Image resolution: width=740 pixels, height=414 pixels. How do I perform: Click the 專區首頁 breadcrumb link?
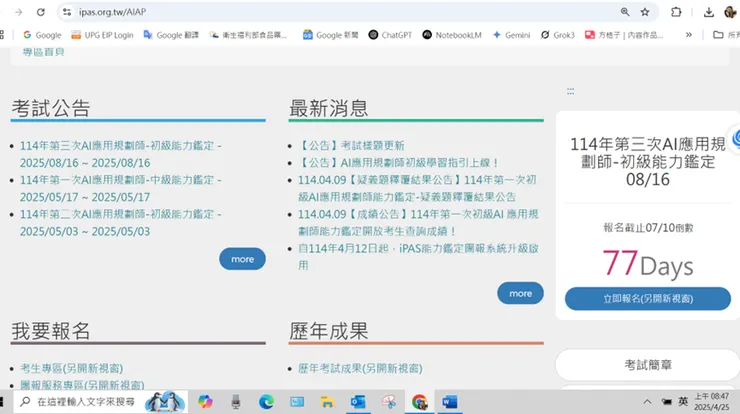tap(43, 52)
